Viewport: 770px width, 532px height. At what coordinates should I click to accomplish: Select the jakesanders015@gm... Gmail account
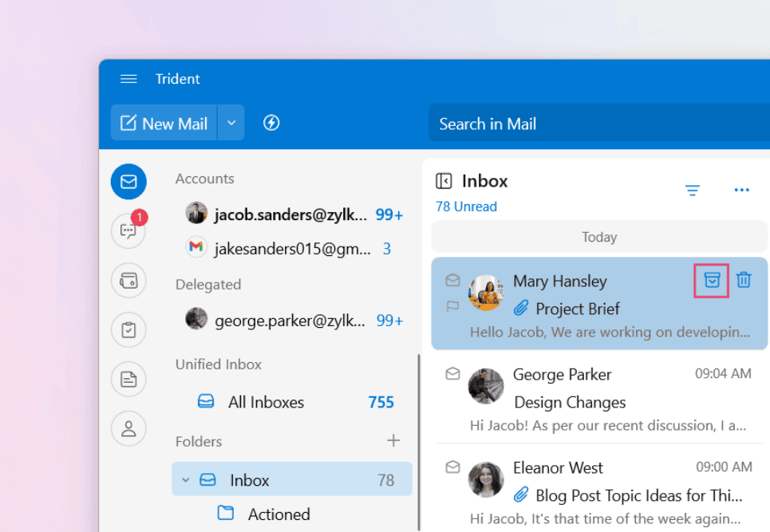coord(294,248)
